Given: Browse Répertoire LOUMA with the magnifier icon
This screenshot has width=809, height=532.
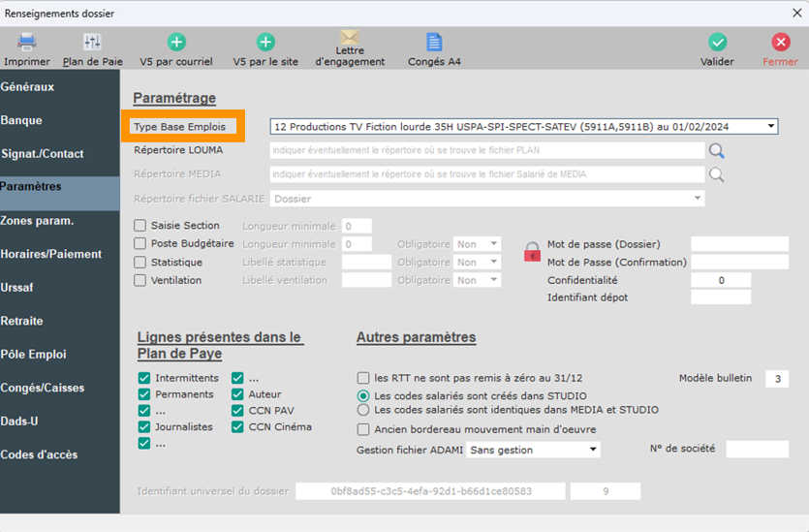Looking at the screenshot, I should point(717,150).
